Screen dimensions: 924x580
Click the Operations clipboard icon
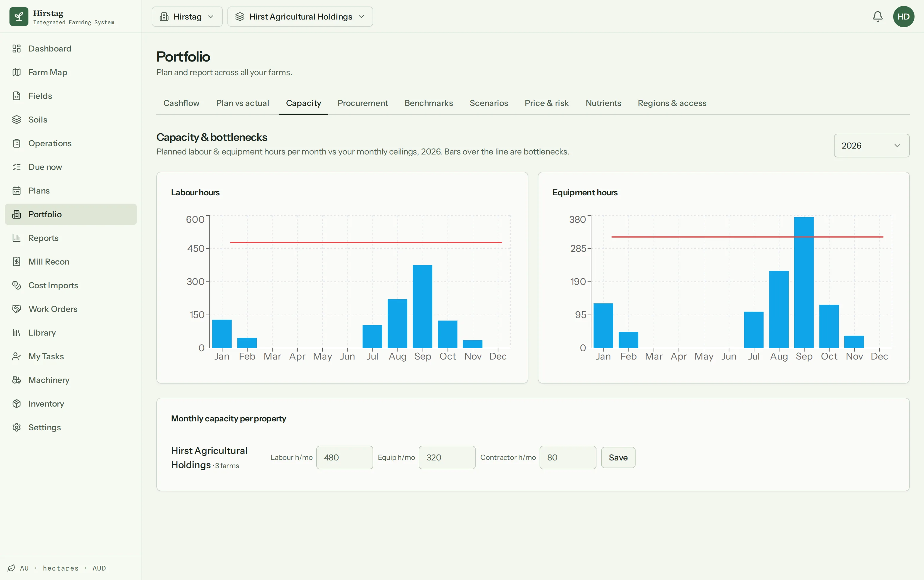pos(17,143)
